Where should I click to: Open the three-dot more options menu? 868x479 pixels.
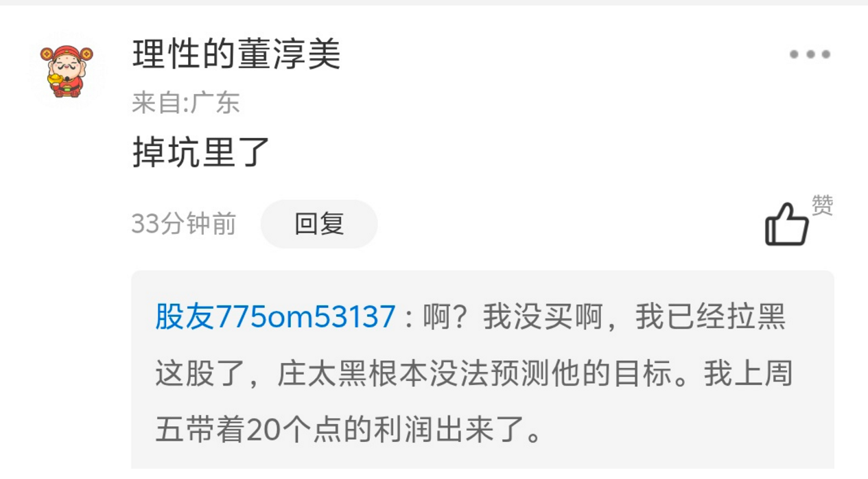click(x=810, y=54)
